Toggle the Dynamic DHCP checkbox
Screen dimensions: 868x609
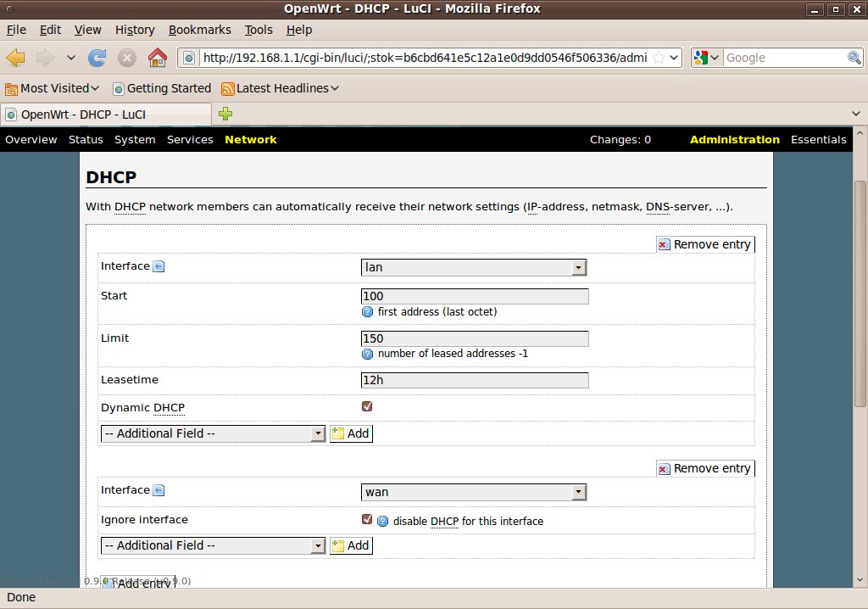[x=367, y=406]
